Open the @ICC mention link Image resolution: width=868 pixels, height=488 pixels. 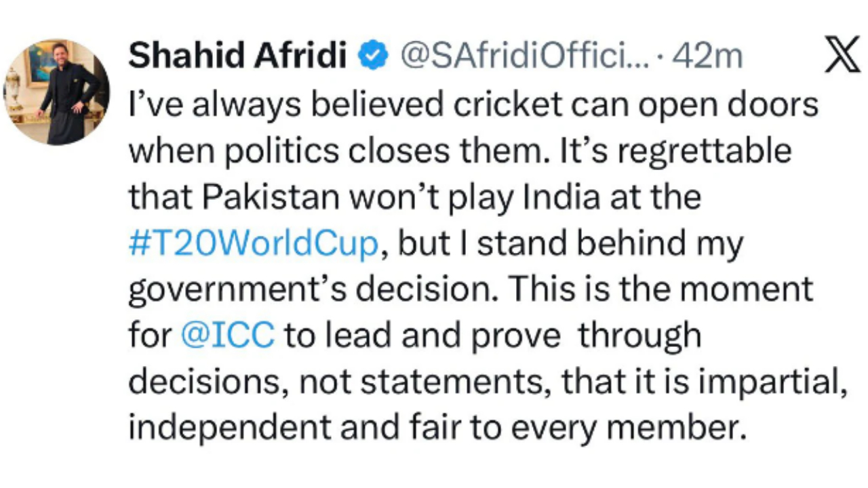(228, 336)
